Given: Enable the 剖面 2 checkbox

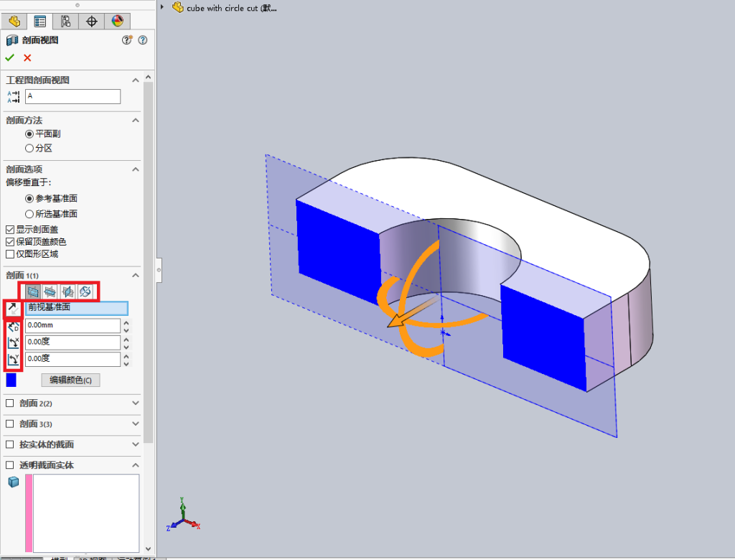Looking at the screenshot, I should (x=10, y=403).
